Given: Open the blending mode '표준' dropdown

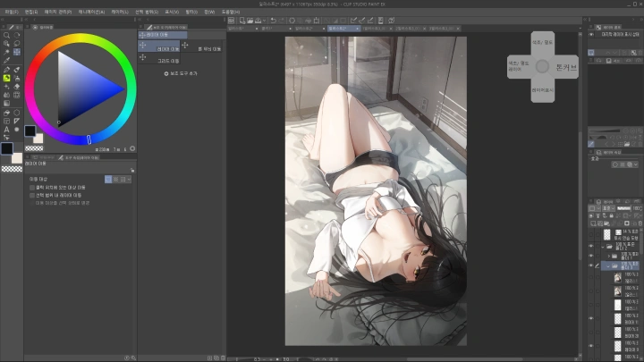Looking at the screenshot, I should point(609,208).
